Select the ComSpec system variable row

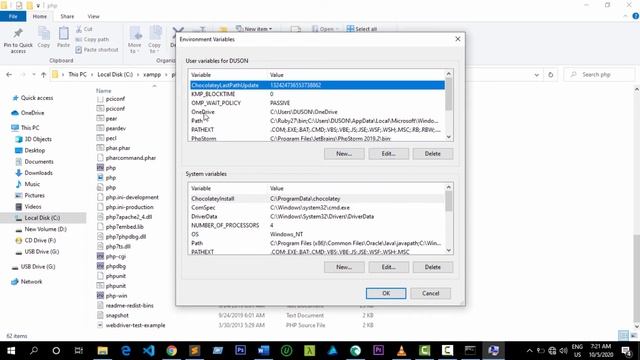coord(317,207)
